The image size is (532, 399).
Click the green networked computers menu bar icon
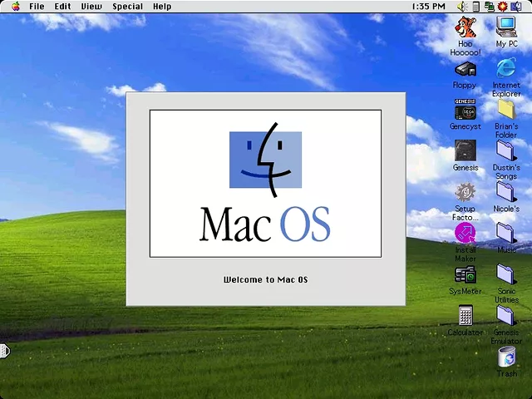pos(489,7)
